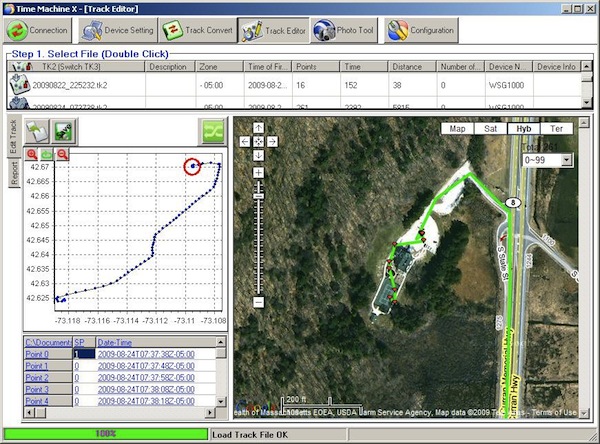The image size is (600, 444).
Task: Click the Terms of Use map link
Action: (x=554, y=412)
